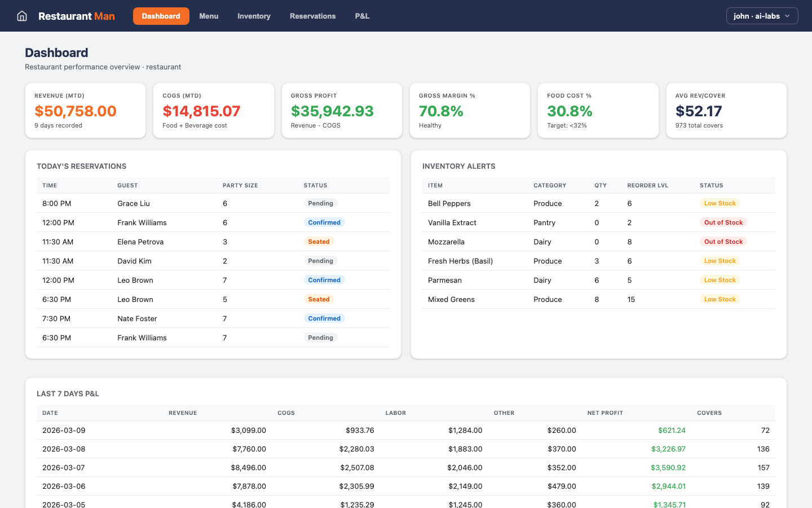Click the Revenue (MTD) summary card
This screenshot has height=508, width=812.
85,111
